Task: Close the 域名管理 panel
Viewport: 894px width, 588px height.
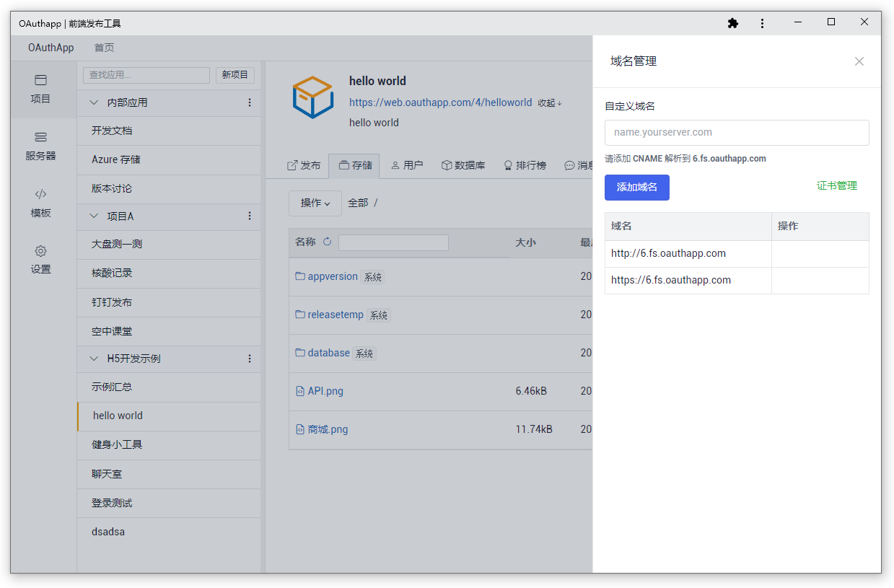Action: pos(859,61)
